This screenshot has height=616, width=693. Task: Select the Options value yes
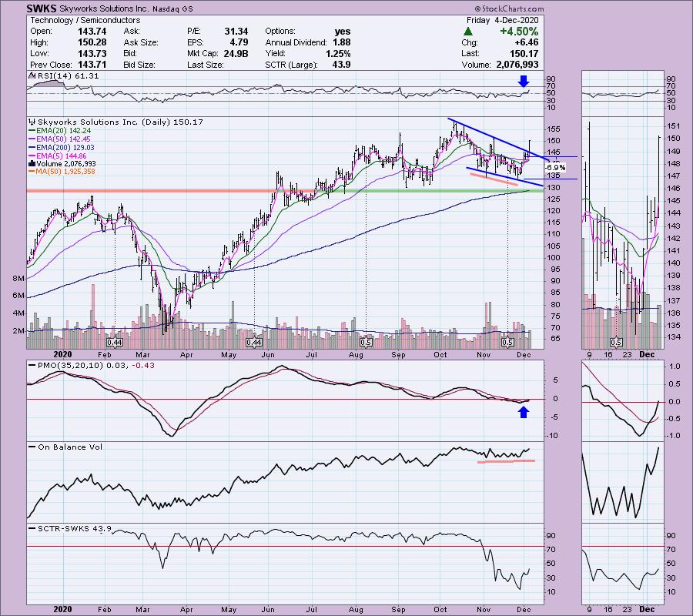343,32
